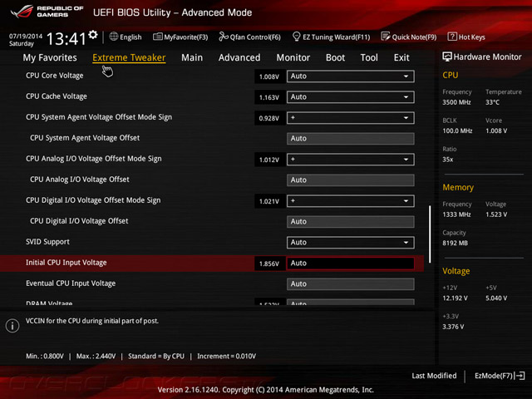This screenshot has height=399, width=532.
Task: Click the 5.040 V reading
Action: pyautogui.click(x=496, y=298)
